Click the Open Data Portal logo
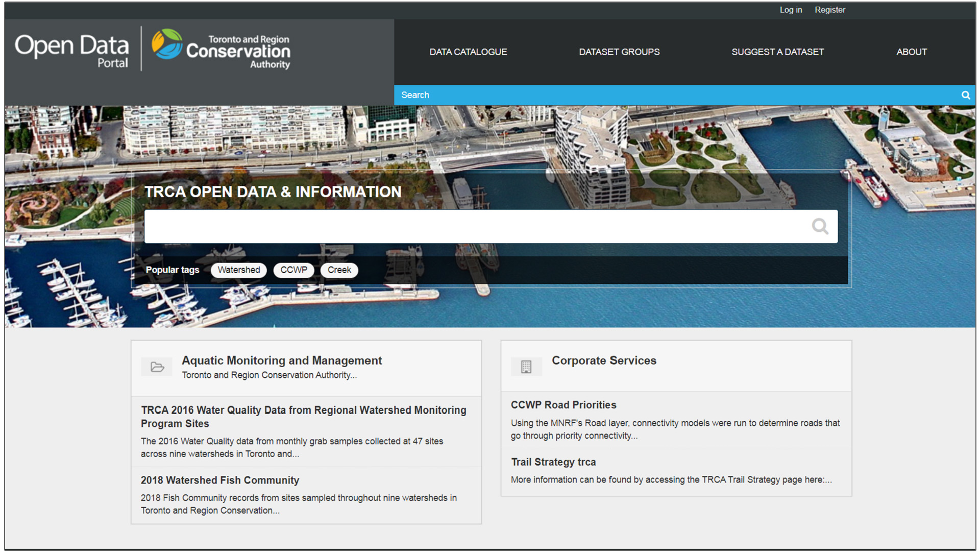The width and height of the screenshot is (980, 553). 71,51
